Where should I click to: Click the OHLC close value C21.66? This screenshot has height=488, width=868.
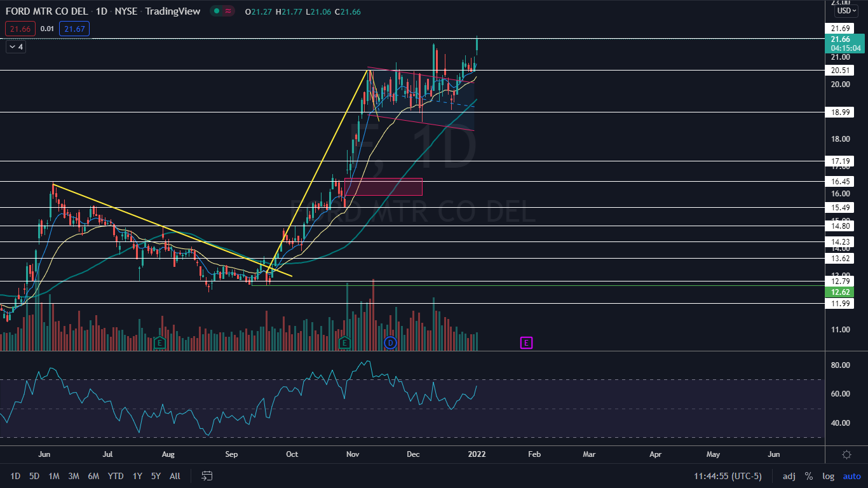(347, 11)
